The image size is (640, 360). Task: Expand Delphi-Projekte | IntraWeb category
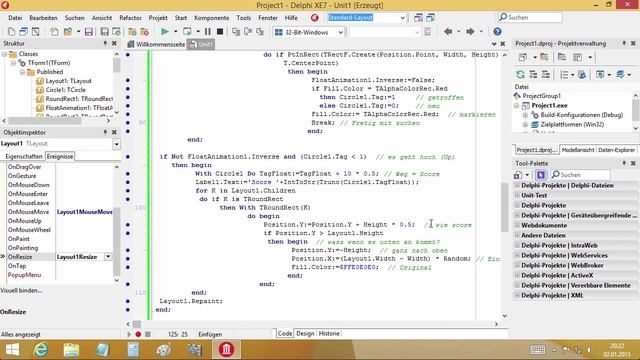point(517,245)
